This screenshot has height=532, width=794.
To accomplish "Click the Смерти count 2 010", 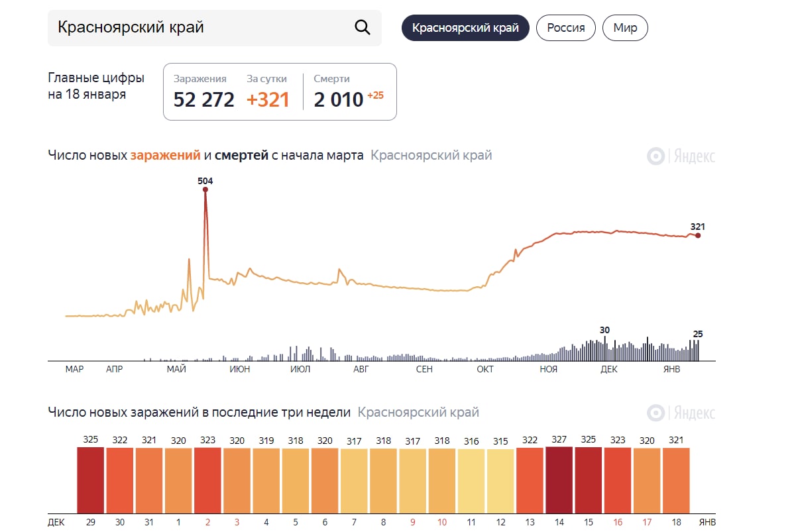I will pos(339,99).
